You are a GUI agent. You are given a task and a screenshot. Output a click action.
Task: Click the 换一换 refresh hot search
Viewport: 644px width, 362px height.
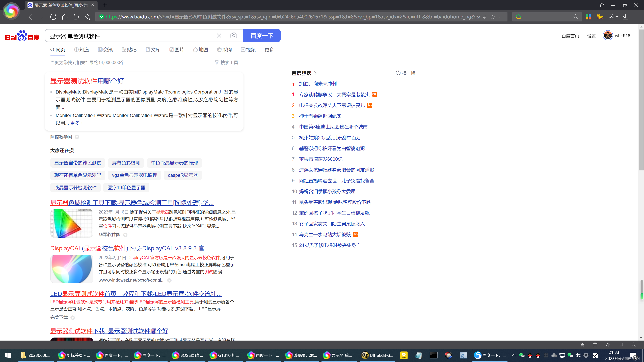pyautogui.click(x=405, y=73)
